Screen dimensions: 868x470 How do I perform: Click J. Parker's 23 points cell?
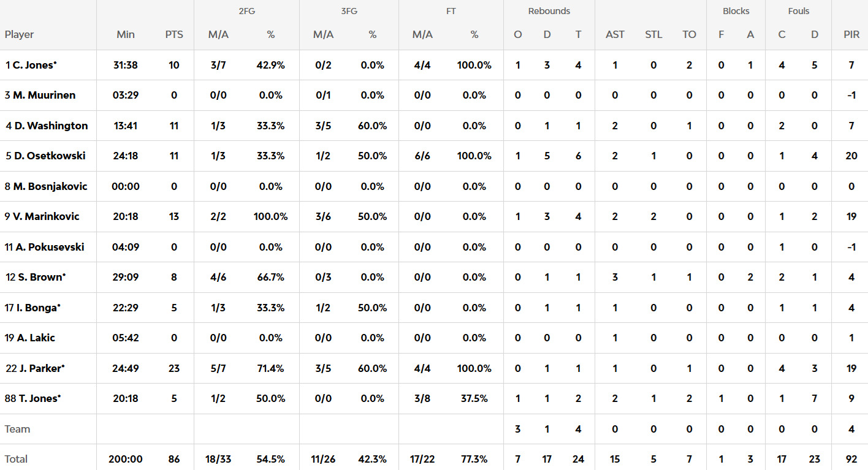point(174,368)
